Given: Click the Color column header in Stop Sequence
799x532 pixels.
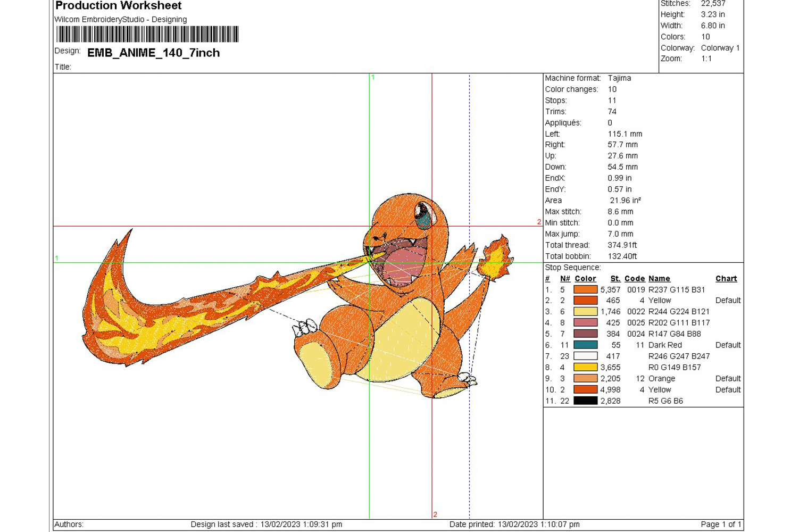Looking at the screenshot, I should pos(585,278).
